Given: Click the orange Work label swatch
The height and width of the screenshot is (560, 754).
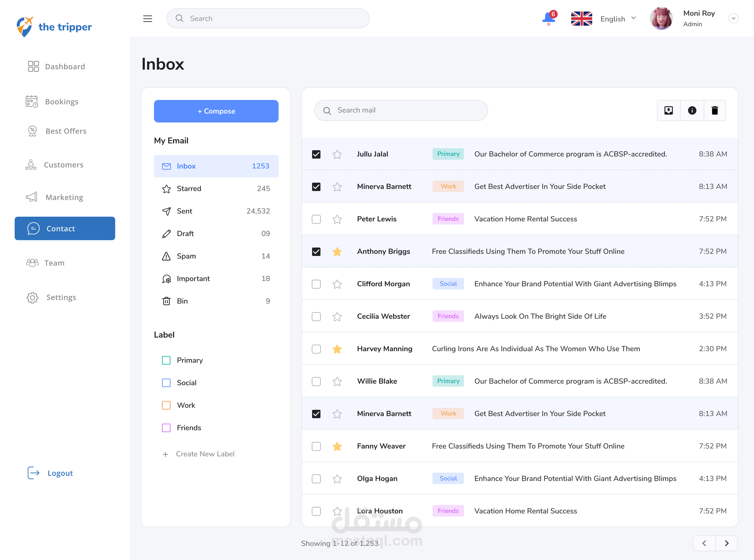Looking at the screenshot, I should click(166, 405).
